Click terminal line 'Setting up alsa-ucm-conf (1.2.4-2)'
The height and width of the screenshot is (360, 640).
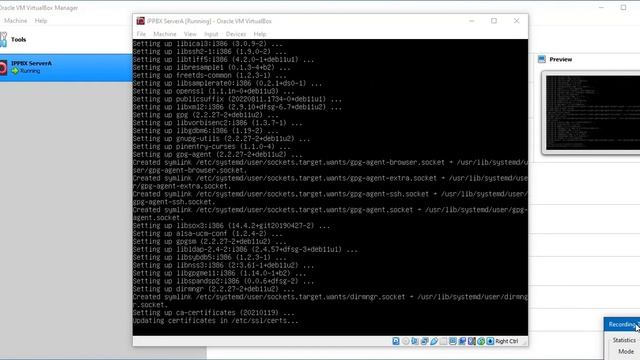coord(207,234)
